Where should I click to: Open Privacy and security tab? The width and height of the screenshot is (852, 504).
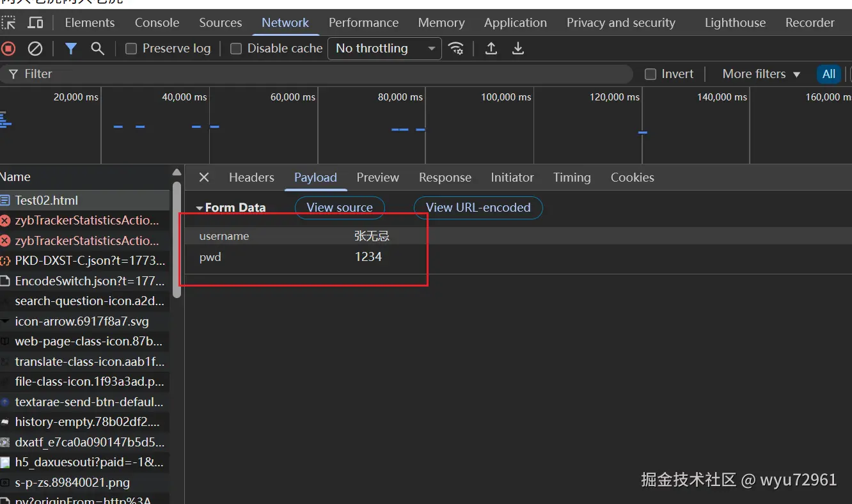click(621, 23)
